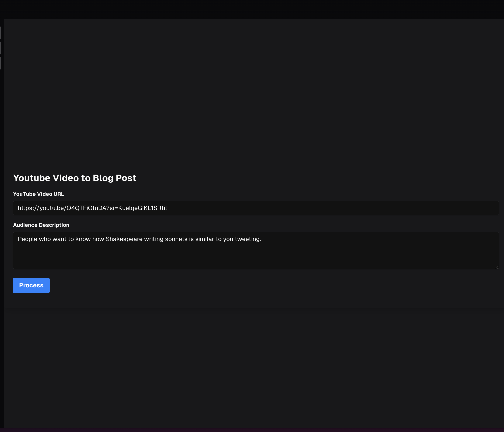
Task: Click the "Youtube Video to Blog Post" heading
Action: point(75,178)
